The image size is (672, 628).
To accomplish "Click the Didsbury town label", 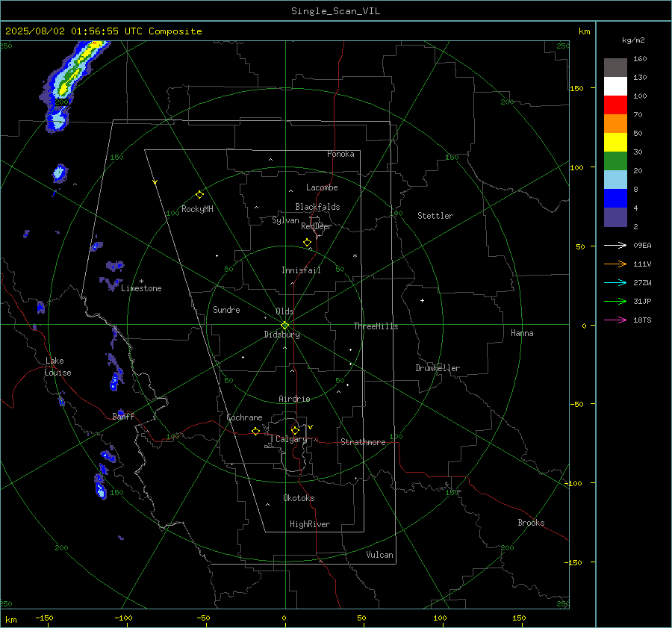I will [x=281, y=335].
